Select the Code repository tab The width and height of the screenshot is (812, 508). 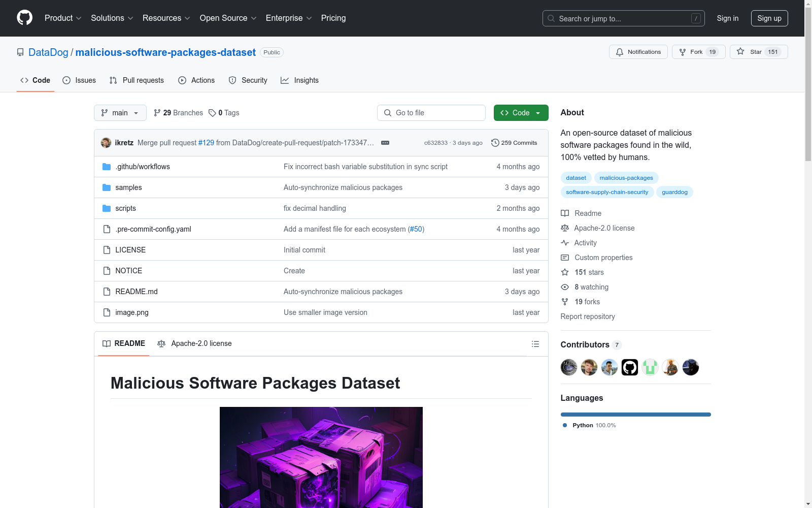(36, 80)
